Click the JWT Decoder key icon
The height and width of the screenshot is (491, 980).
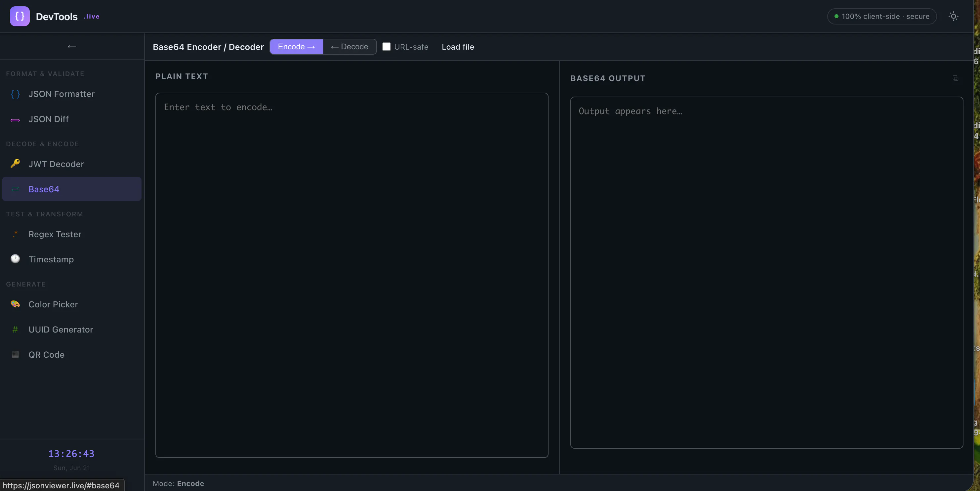[x=15, y=164]
